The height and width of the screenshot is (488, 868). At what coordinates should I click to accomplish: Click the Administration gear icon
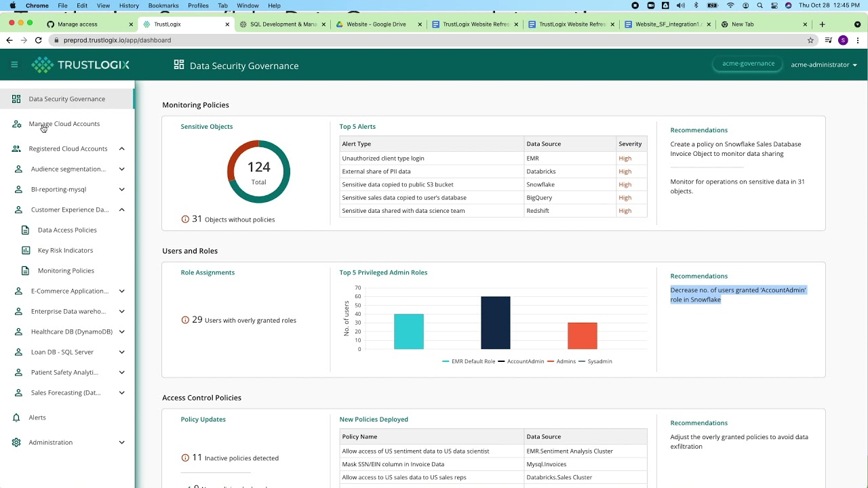click(16, 443)
